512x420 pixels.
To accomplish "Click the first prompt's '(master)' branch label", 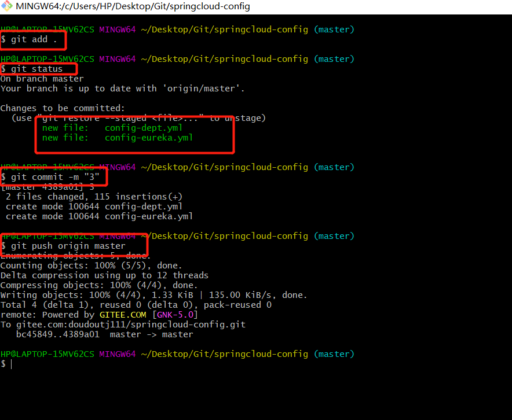I will 334,30.
